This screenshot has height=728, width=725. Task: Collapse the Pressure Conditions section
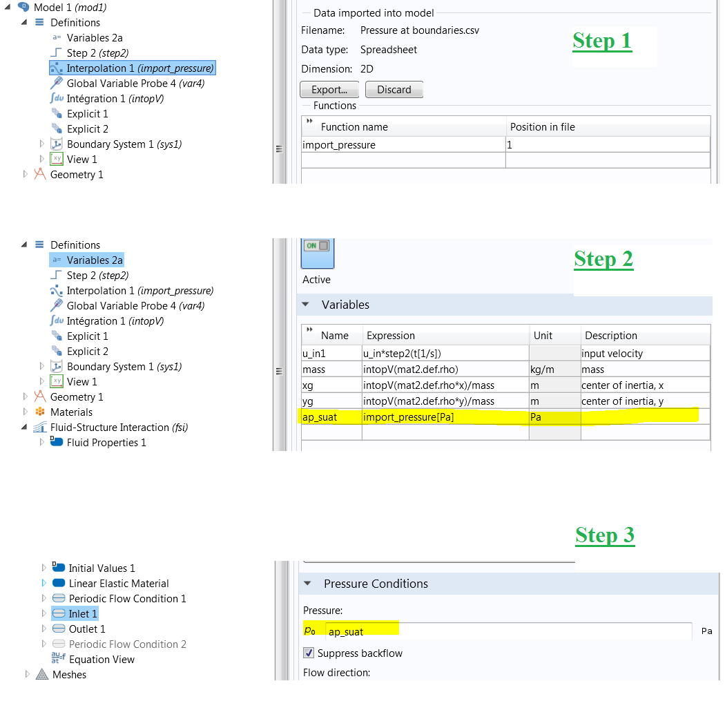pos(308,584)
